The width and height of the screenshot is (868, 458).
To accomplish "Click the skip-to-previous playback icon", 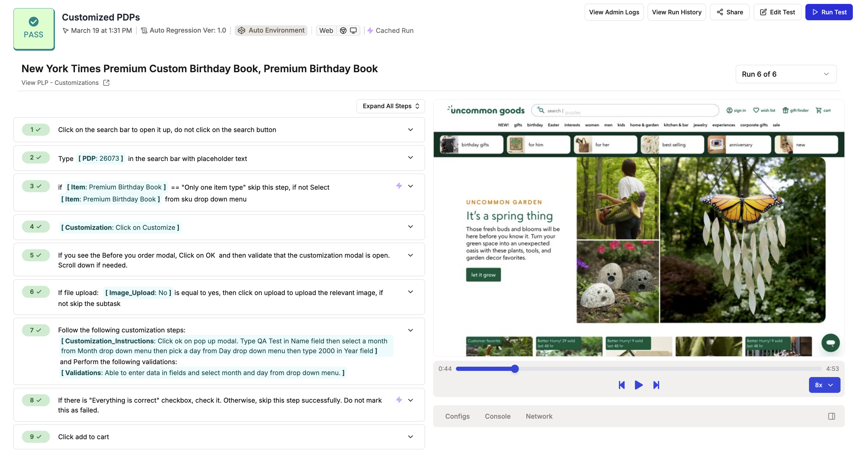I will coord(622,385).
